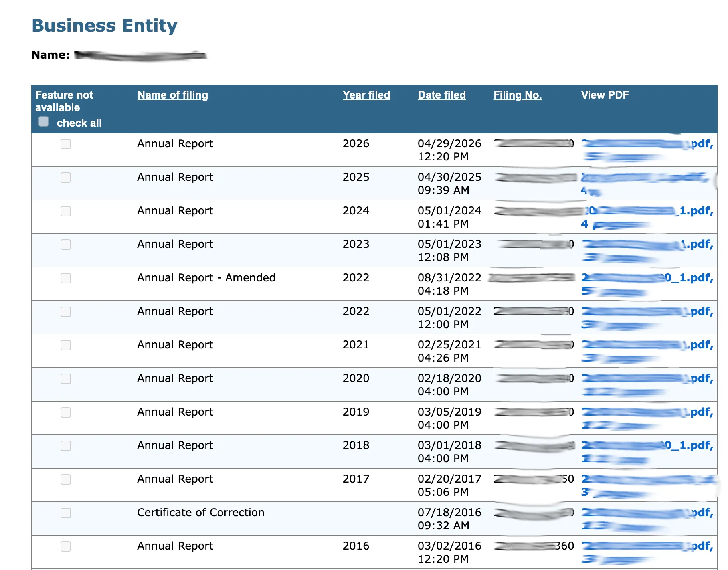Image resolution: width=728 pixels, height=570 pixels.
Task: Check the 2025 Annual Report row checkbox
Action: pos(66,178)
